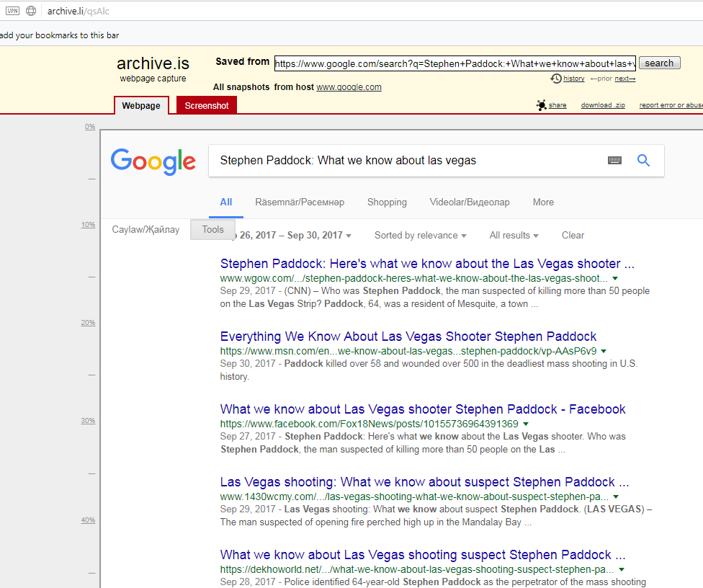Image resolution: width=703 pixels, height=588 pixels.
Task: Open the Facebook result about Las Vegas shooter
Action: (423, 409)
